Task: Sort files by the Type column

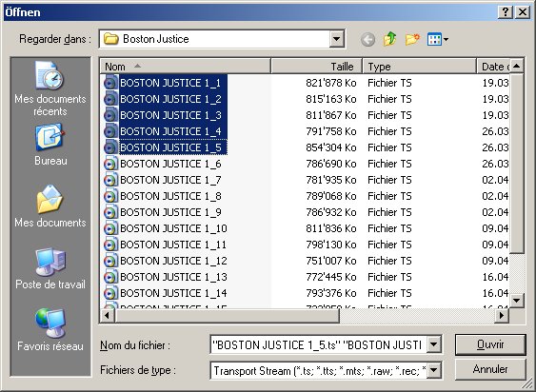Action: click(419, 67)
